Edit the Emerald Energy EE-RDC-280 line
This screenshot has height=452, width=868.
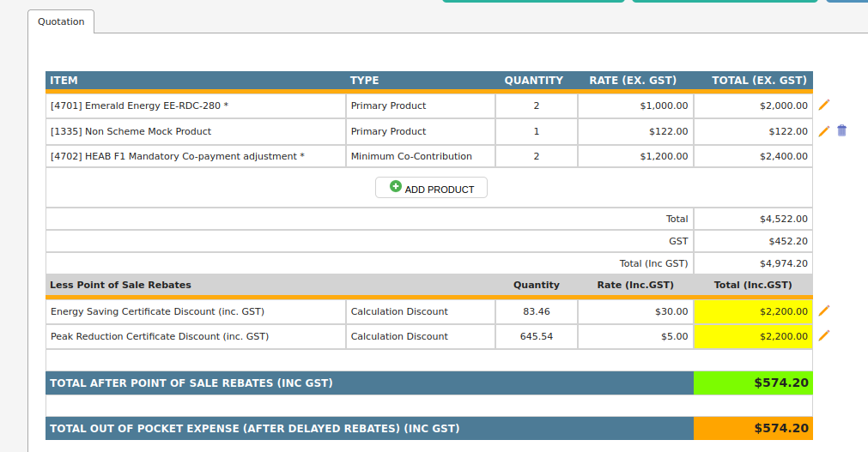(x=824, y=105)
